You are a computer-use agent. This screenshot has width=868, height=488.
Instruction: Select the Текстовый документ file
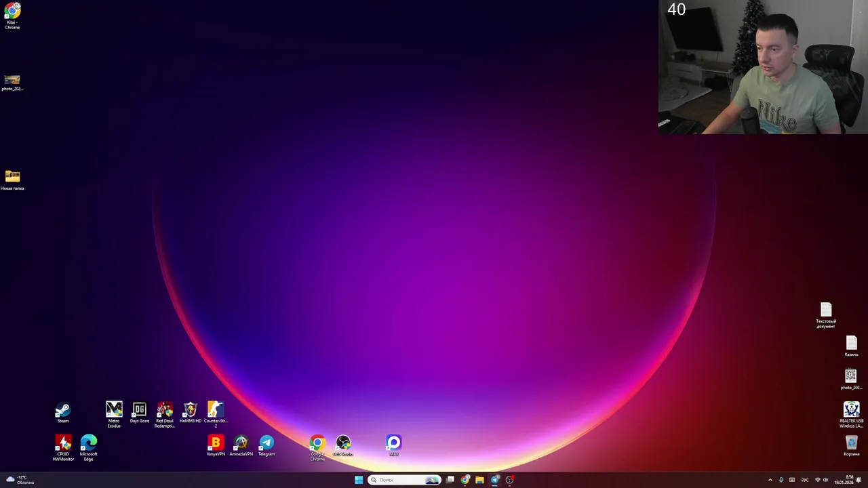(826, 316)
